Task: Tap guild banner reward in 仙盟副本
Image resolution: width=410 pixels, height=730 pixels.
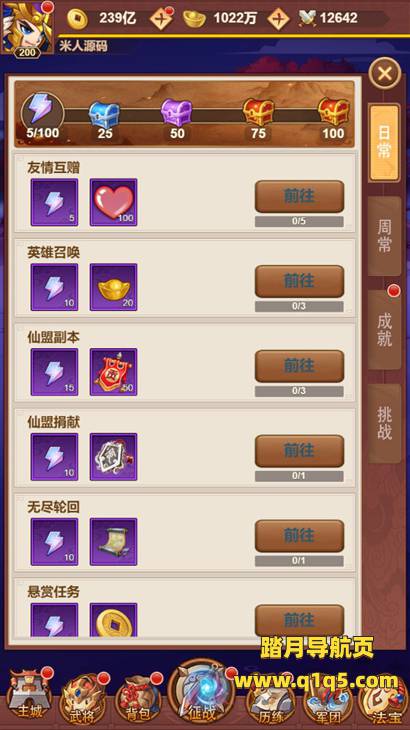Action: click(x=114, y=372)
